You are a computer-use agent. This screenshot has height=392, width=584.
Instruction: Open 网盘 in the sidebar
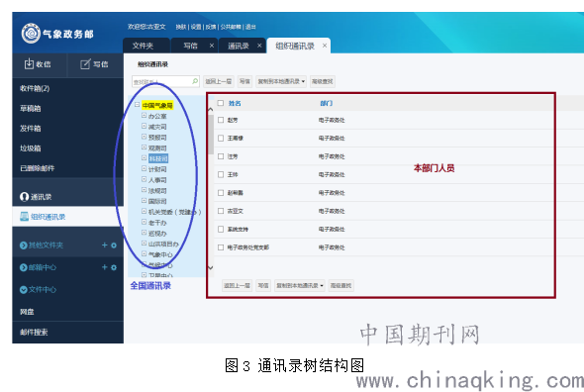(x=27, y=312)
